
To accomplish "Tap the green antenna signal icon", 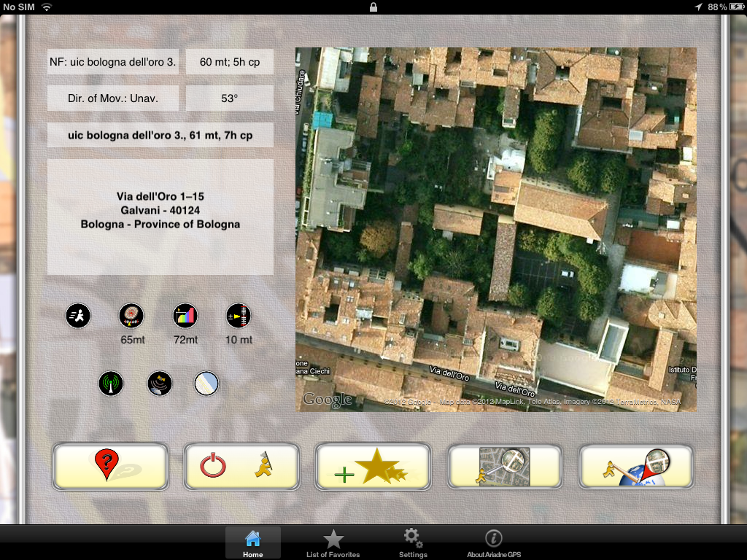I will point(111,384).
